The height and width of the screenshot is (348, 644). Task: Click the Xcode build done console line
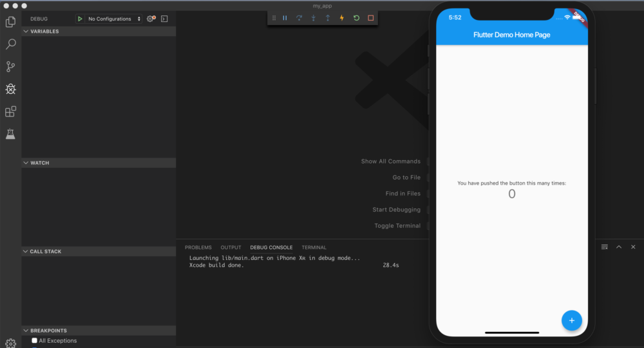[216, 265]
